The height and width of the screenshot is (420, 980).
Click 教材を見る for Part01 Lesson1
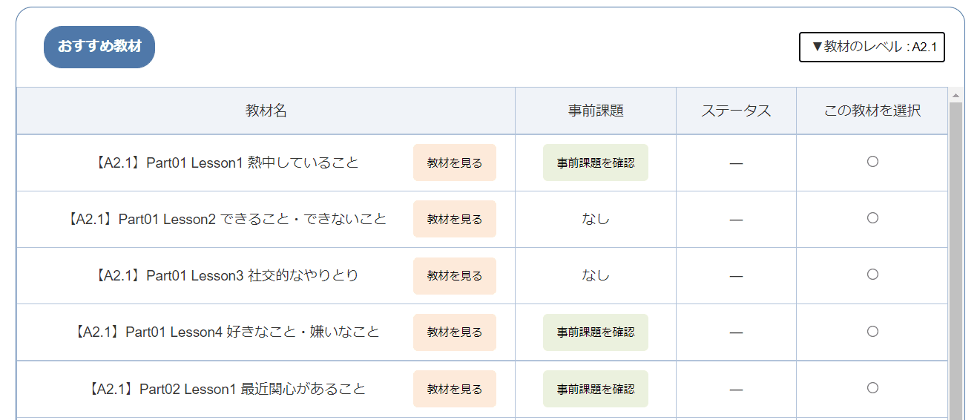coord(454,163)
